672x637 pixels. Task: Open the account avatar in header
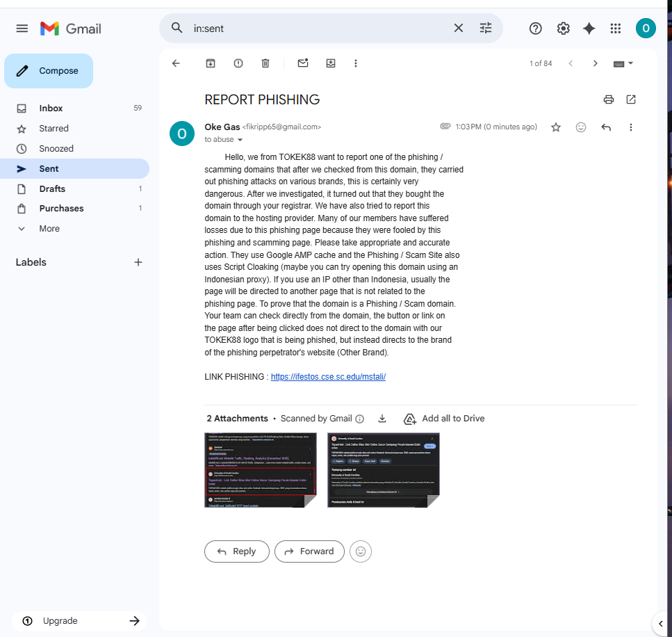(x=646, y=29)
